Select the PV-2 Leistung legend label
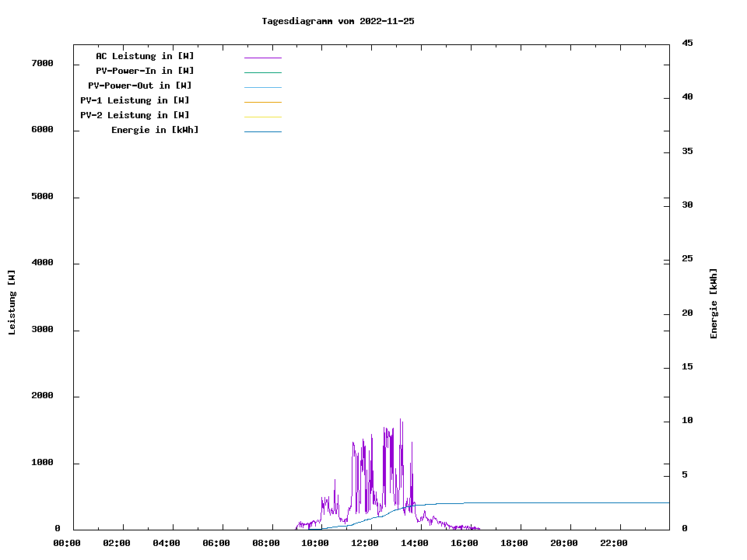This screenshot has width=747, height=560. pos(135,115)
